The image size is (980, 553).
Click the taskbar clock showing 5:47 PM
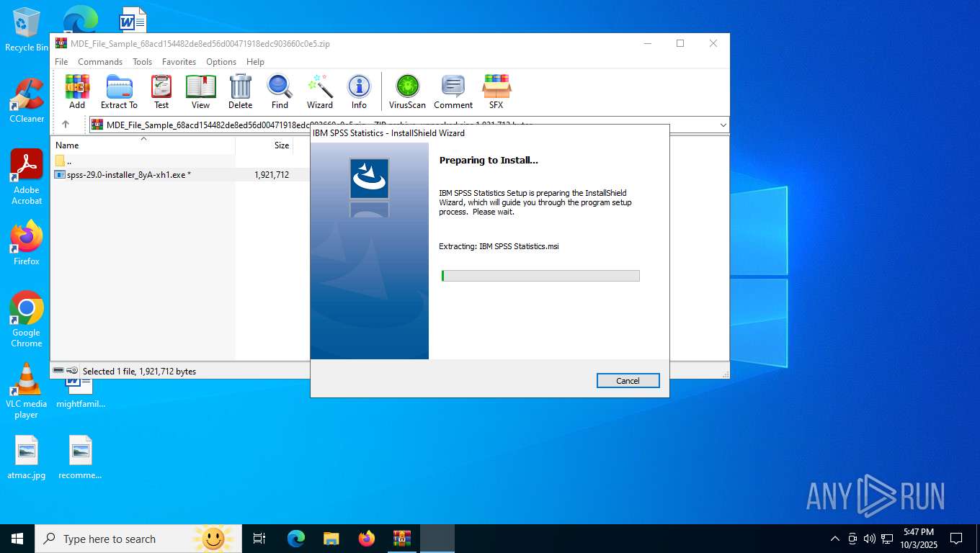coord(918,539)
